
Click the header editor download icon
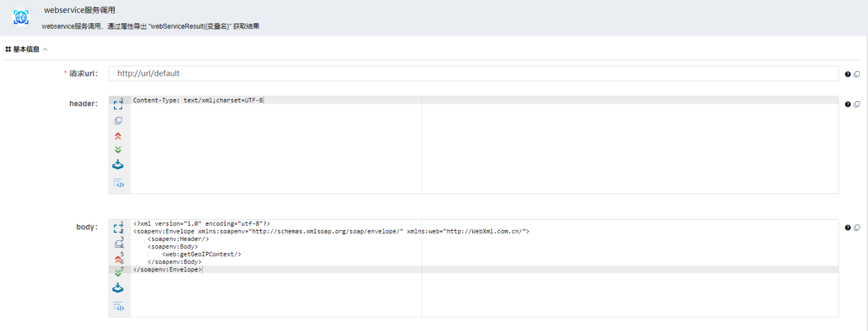(x=118, y=165)
